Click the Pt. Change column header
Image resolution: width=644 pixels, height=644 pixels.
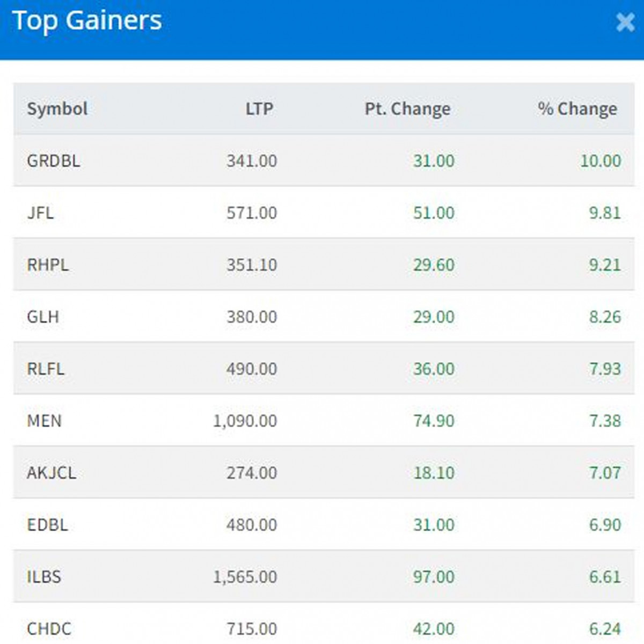click(407, 109)
